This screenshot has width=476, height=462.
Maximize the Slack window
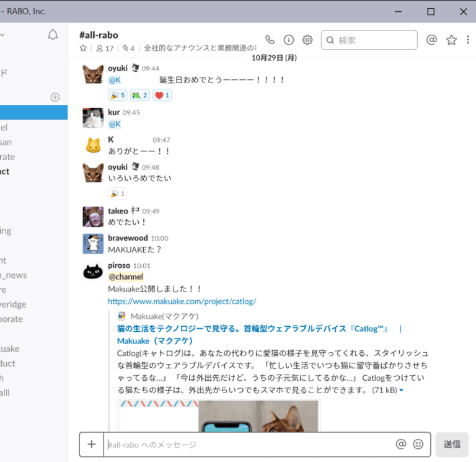(431, 12)
